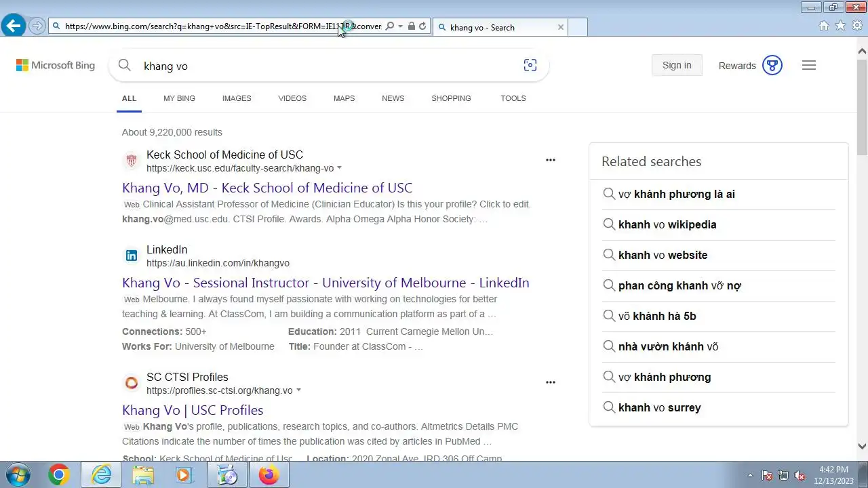This screenshot has width=868, height=488.
Task: Open visual search camera icon
Action: [530, 65]
